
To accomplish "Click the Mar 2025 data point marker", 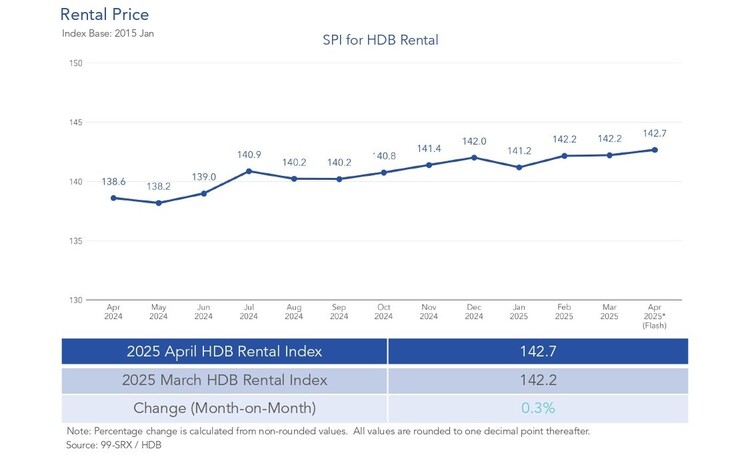I will pyautogui.click(x=609, y=155).
